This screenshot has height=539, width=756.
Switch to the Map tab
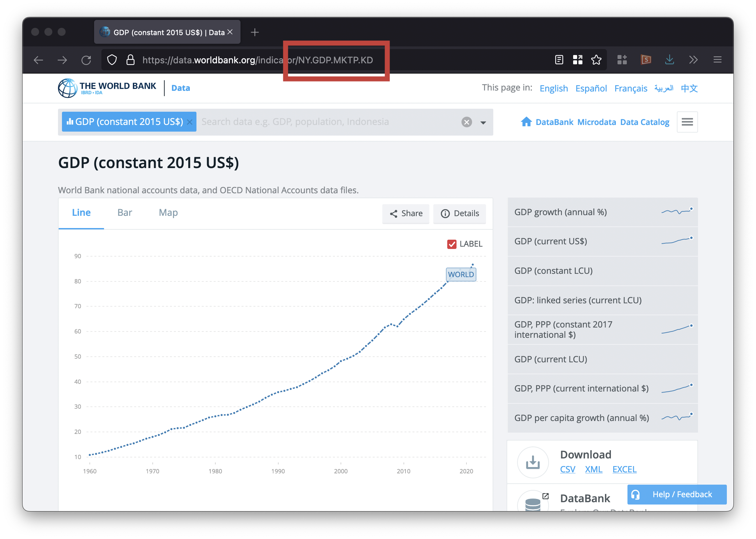click(x=168, y=212)
